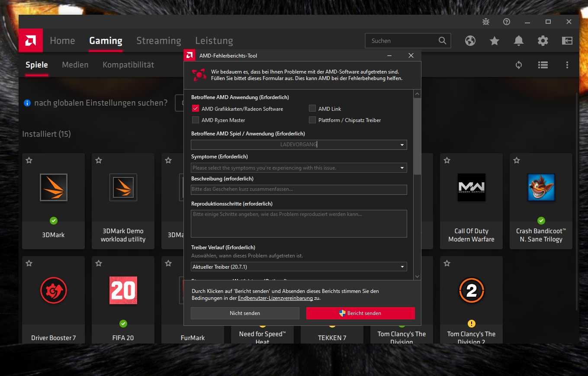588x376 pixels.
Task: Open the Symptome dropdown
Action: point(299,167)
